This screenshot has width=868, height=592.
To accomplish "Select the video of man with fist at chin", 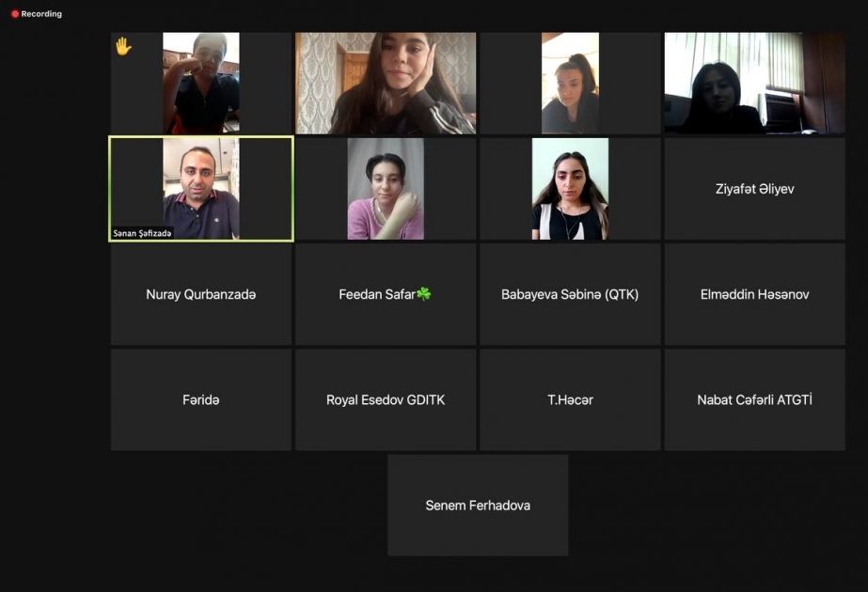I will click(x=201, y=83).
